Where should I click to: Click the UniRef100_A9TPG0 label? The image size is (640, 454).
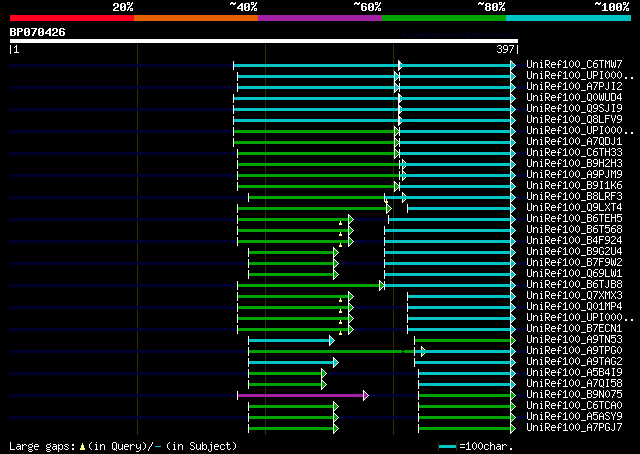(574, 351)
